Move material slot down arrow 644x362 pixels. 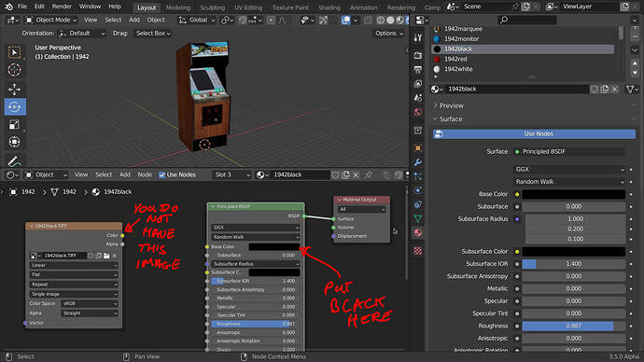pos(635,73)
